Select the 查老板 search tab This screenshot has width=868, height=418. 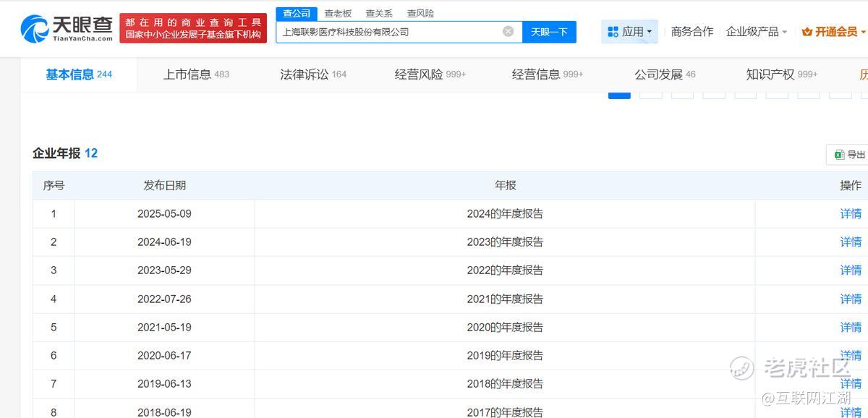338,14
